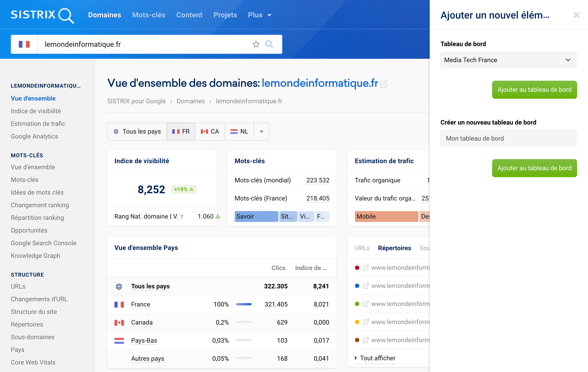Open external link icon next to blue dot URL
588x372 pixels.
[365, 286]
